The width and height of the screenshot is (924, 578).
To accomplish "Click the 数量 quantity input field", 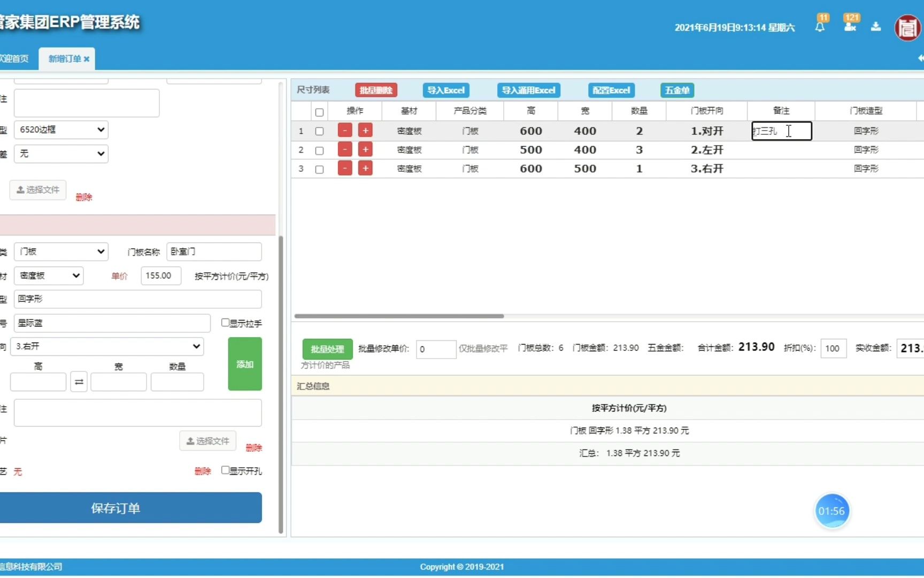I will pyautogui.click(x=177, y=382).
